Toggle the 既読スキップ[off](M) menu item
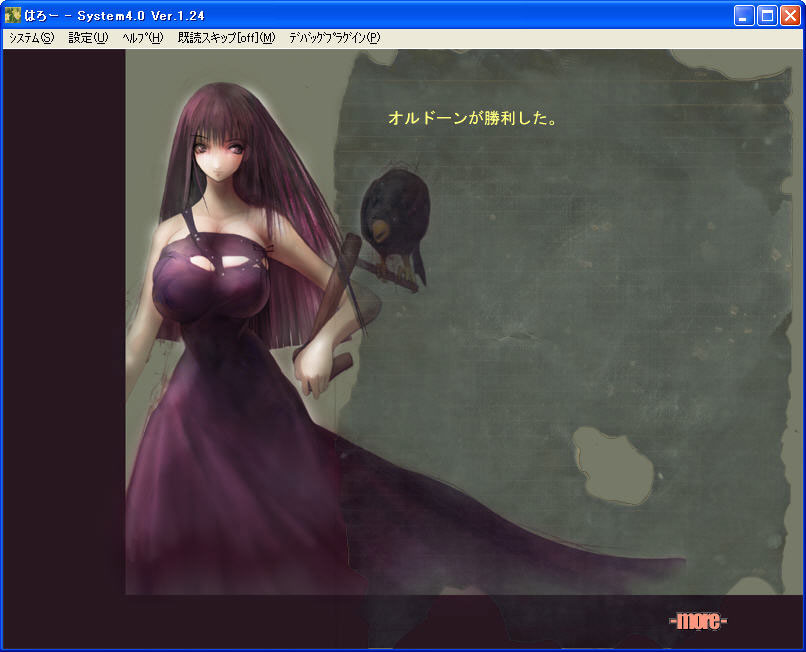The image size is (806, 652). point(226,38)
